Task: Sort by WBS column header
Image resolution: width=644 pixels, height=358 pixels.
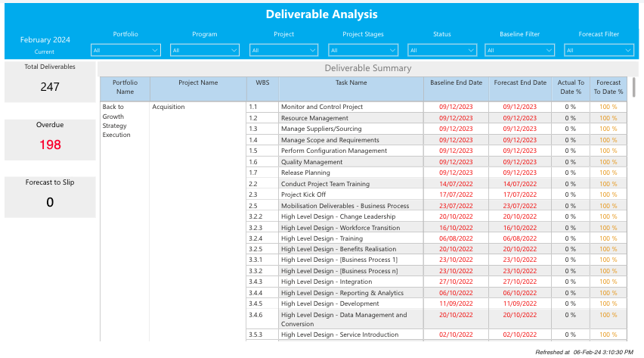Action: pyautogui.click(x=262, y=89)
